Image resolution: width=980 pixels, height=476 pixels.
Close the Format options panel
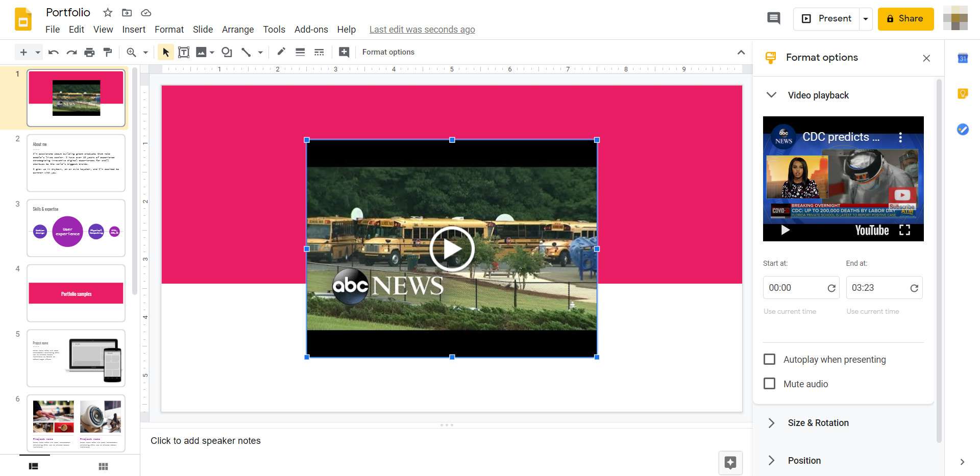(x=926, y=58)
